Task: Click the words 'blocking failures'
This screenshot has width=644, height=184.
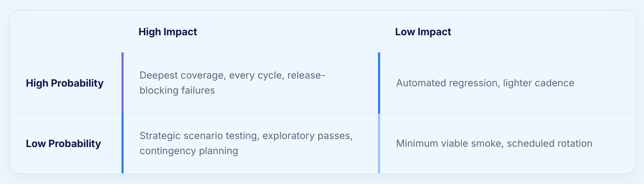Action: click(177, 90)
